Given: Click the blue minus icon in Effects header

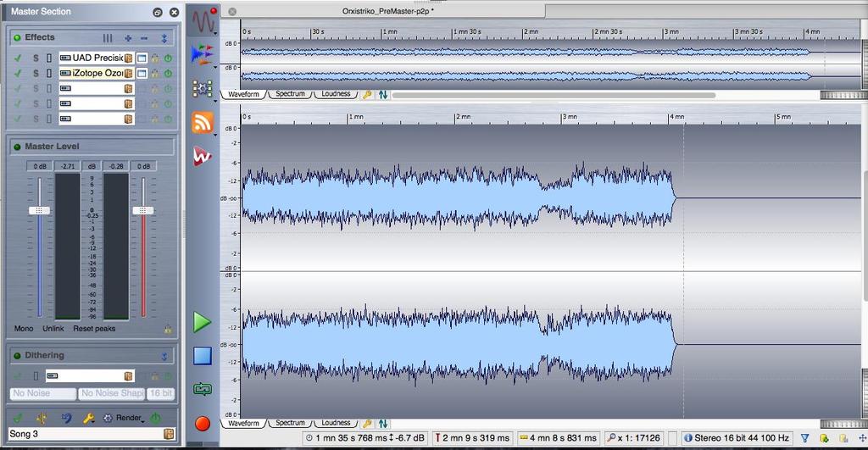Looking at the screenshot, I should [144, 38].
